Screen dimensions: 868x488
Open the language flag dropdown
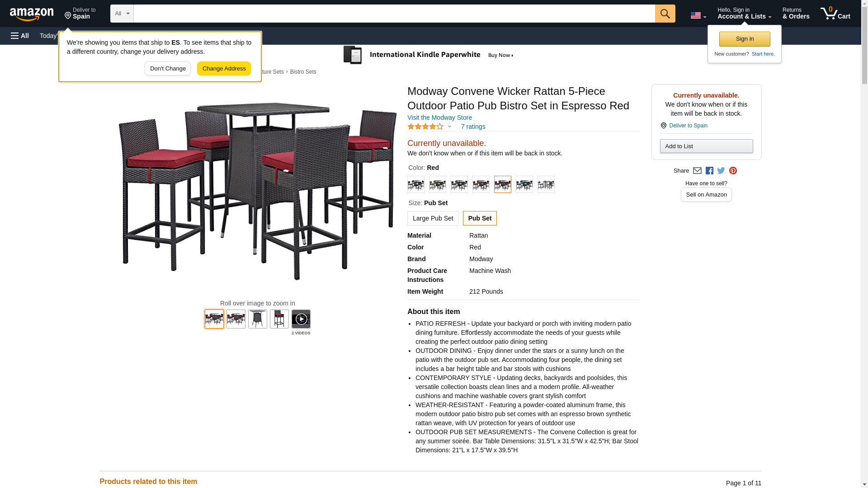click(698, 15)
